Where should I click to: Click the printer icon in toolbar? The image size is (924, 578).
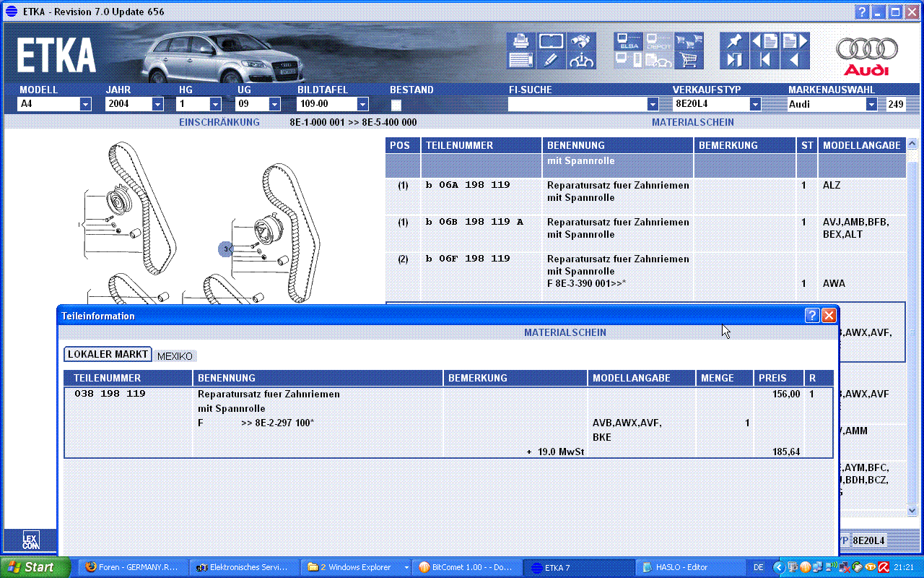pos(520,41)
